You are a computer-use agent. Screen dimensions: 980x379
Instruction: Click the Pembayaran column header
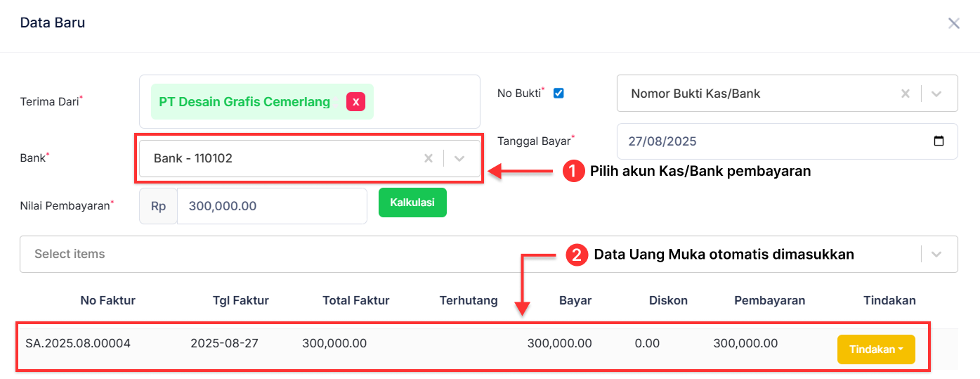click(x=770, y=300)
